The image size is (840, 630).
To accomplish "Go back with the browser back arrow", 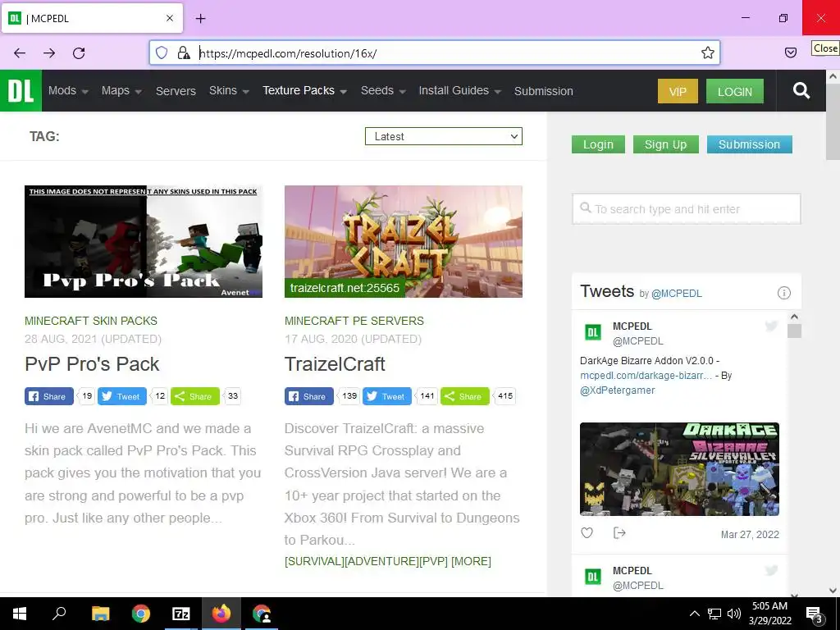I will click(20, 53).
